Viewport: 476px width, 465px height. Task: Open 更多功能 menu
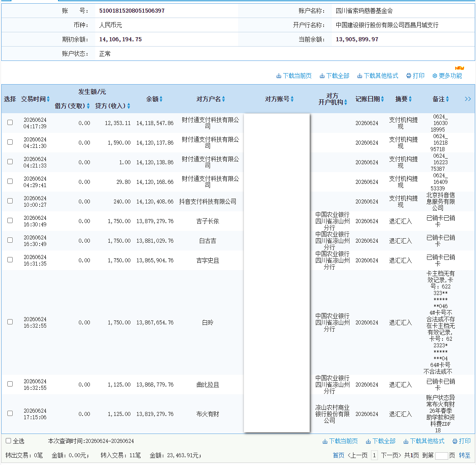click(x=451, y=76)
